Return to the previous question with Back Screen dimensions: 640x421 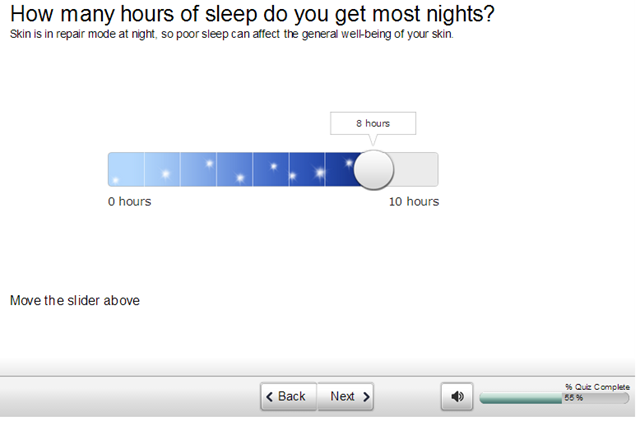289,397
